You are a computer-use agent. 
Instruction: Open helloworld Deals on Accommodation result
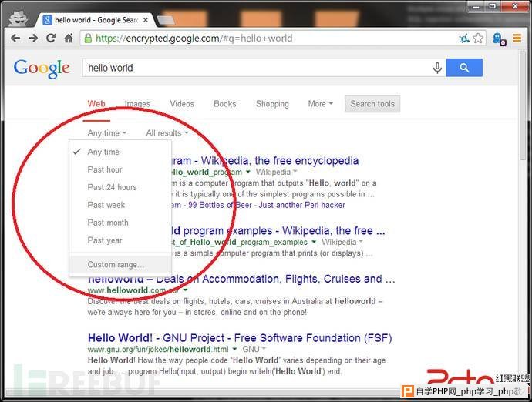241,279
